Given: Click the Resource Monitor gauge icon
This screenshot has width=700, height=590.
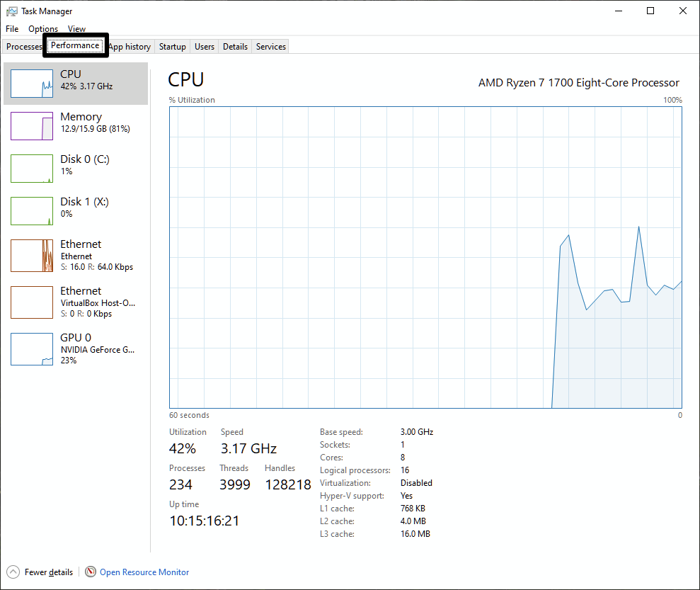Looking at the screenshot, I should (x=91, y=572).
